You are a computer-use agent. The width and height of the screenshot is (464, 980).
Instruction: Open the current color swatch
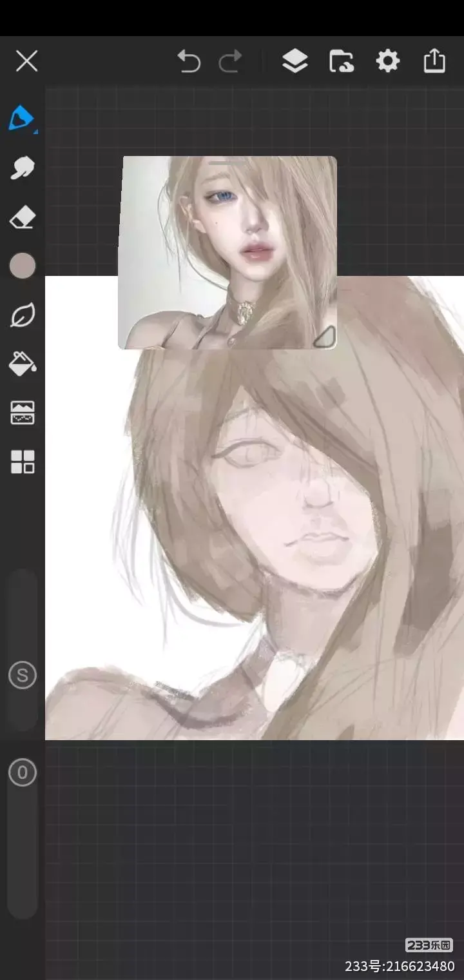coord(23,266)
